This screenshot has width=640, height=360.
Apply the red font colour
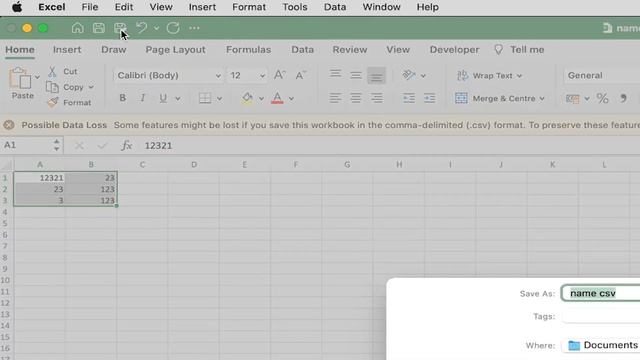[x=277, y=98]
